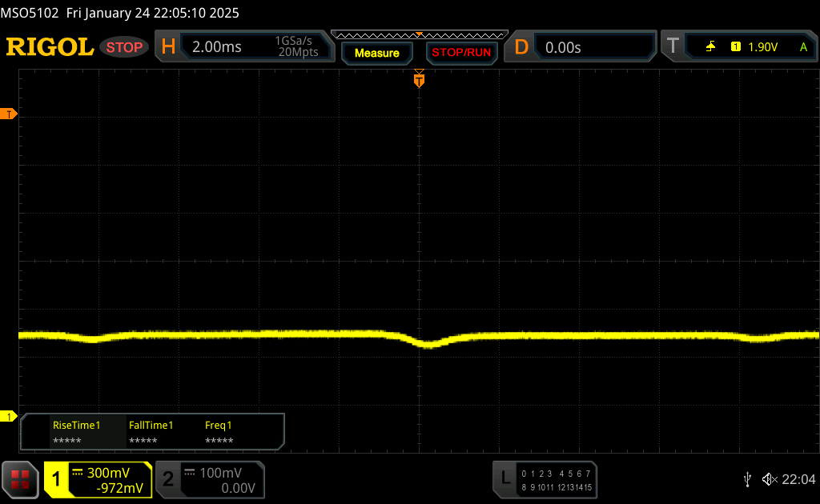
Task: Click the digital channels 0-15 indicator
Action: pyautogui.click(x=557, y=480)
